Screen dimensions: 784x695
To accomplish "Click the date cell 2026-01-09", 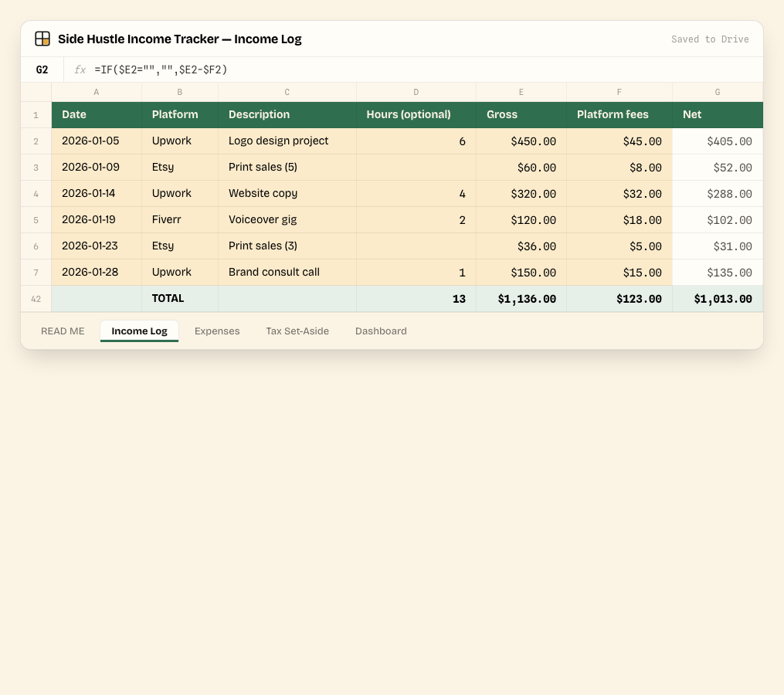I will [x=97, y=168].
